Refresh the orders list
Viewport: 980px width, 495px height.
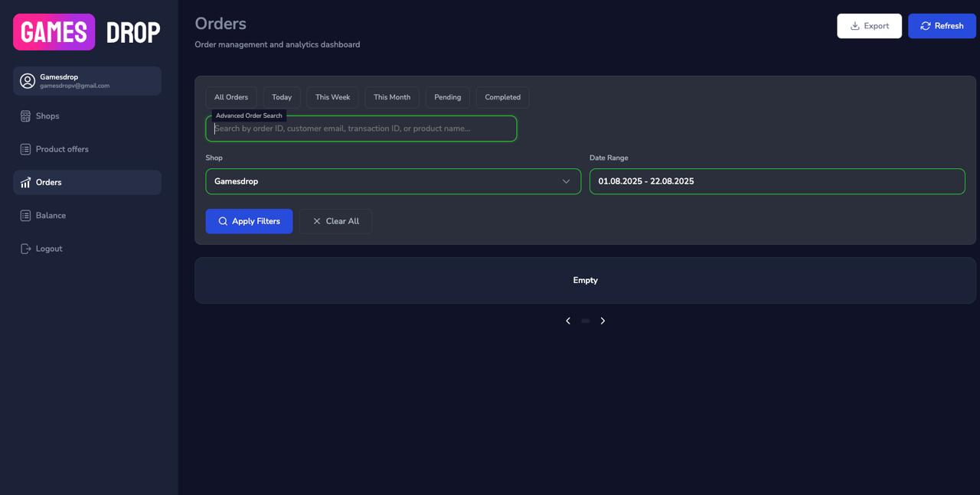(941, 26)
